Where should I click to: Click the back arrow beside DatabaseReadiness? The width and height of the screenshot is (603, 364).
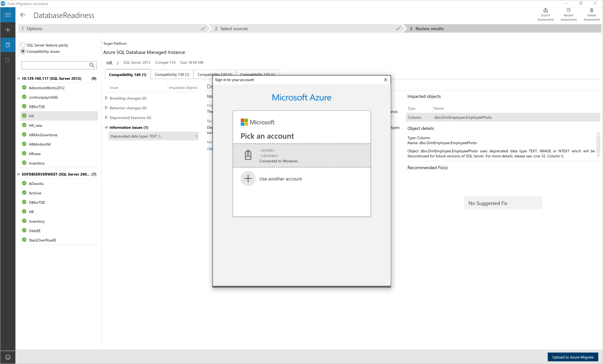[23, 15]
